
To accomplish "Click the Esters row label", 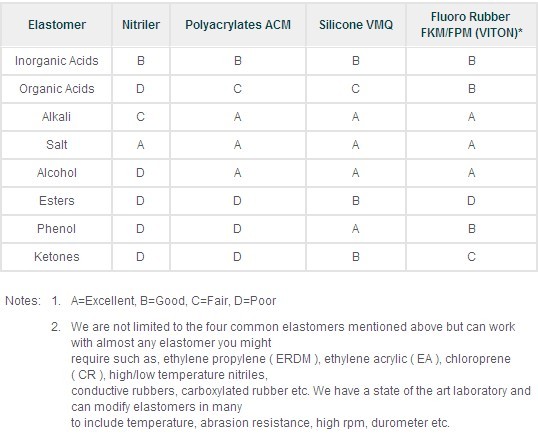I will click(57, 201).
